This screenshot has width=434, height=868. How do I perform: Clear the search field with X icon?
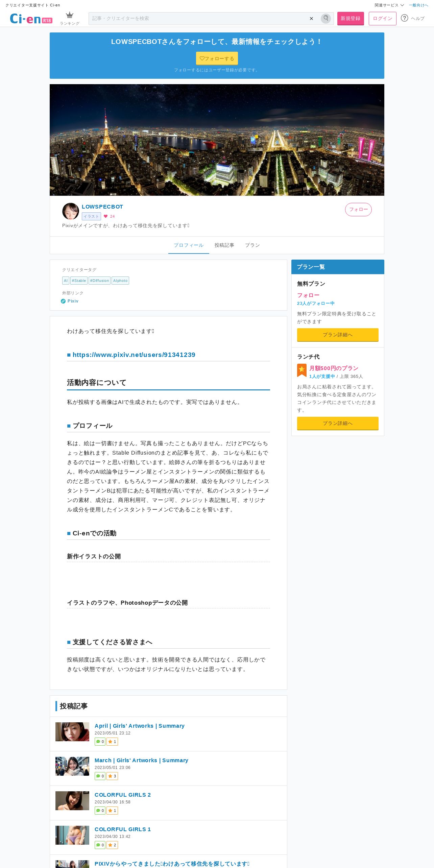tap(311, 19)
